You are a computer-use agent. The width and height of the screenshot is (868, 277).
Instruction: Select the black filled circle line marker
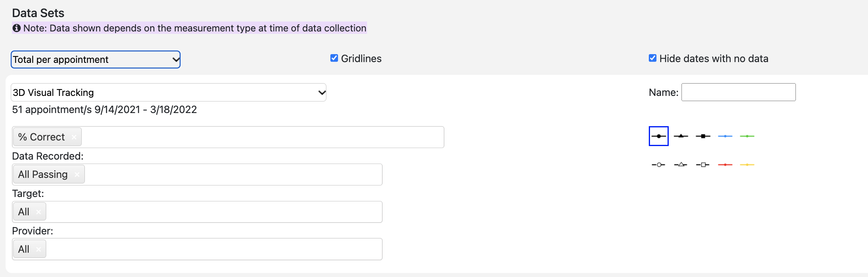pos(658,136)
